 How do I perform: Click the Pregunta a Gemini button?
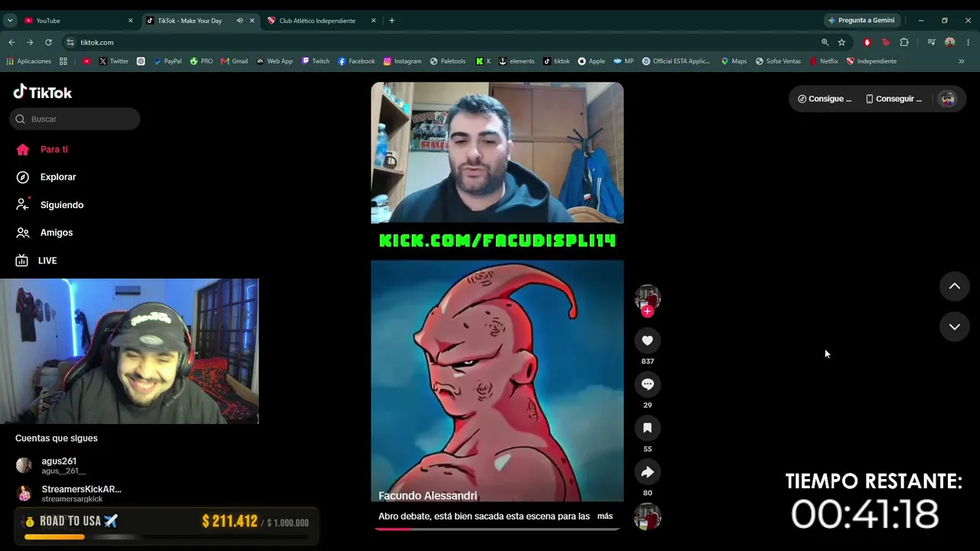tap(861, 21)
